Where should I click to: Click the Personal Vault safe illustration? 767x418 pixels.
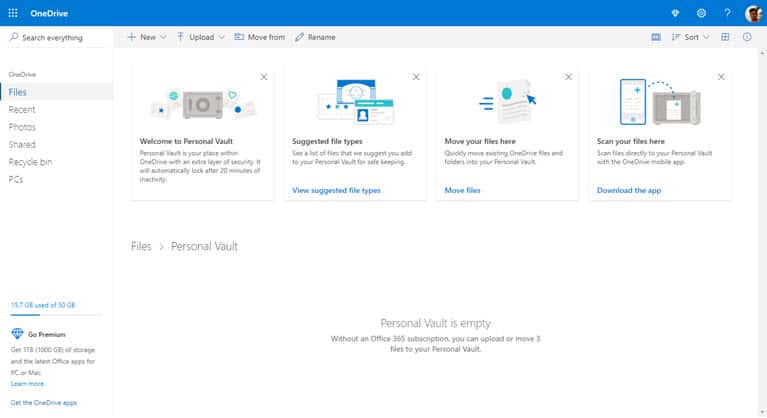point(203,104)
